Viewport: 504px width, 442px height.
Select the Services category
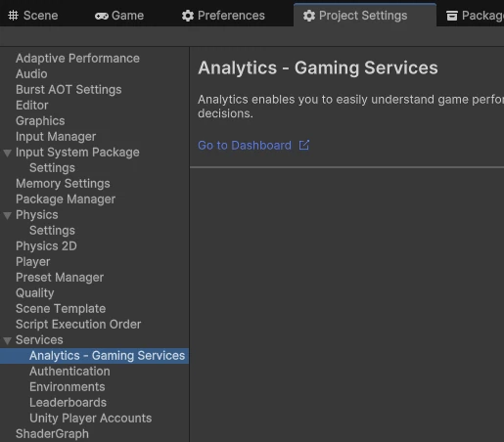click(39, 340)
